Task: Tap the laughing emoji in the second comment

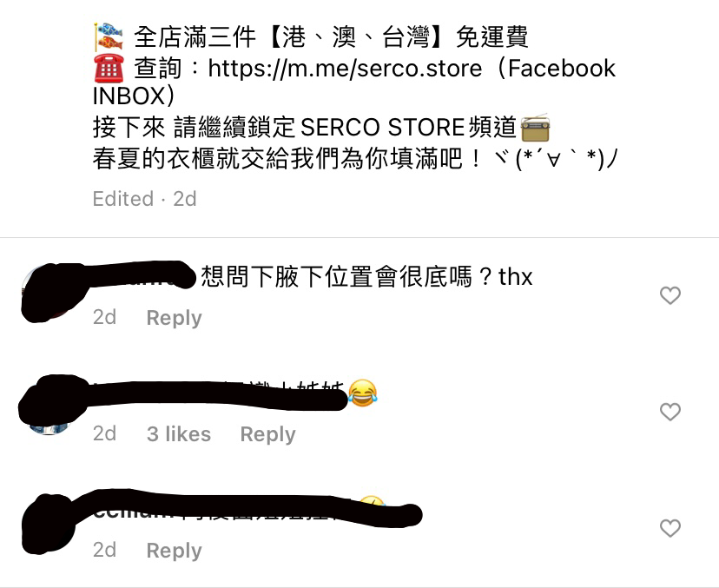Action: click(x=362, y=393)
